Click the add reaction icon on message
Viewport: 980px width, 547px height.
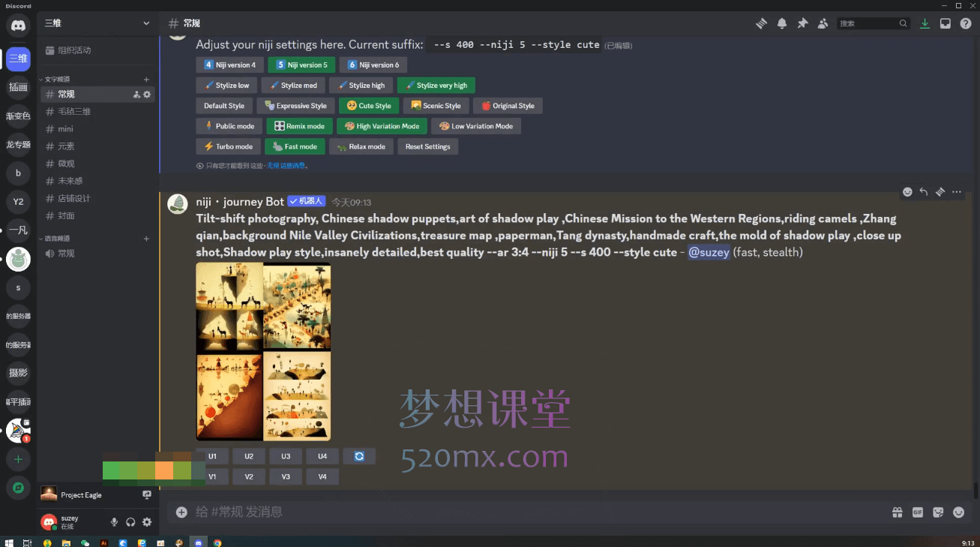coord(907,192)
